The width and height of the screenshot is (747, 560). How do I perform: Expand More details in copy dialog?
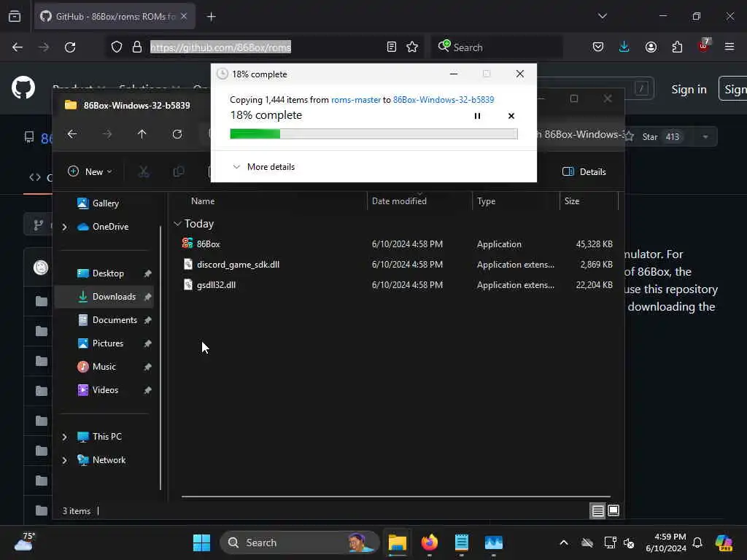click(263, 167)
